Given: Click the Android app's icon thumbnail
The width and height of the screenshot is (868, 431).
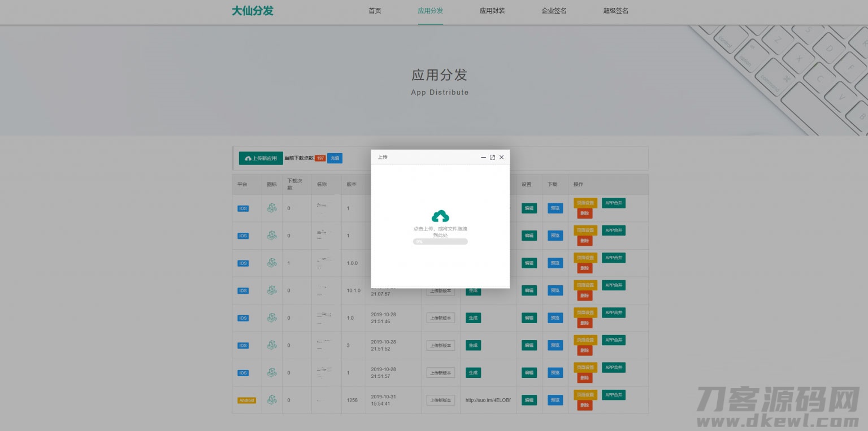Looking at the screenshot, I should 272,400.
